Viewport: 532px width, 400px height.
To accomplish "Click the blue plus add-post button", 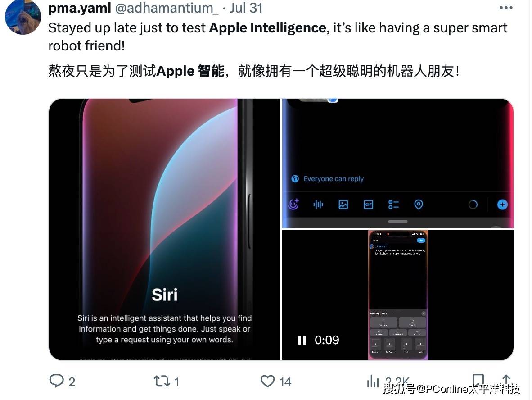I will click(502, 205).
